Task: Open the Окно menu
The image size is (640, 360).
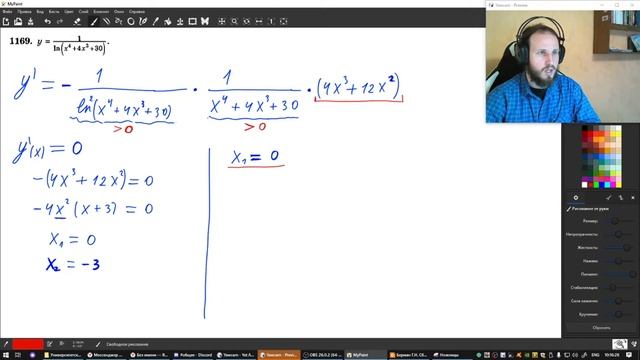Action: [x=119, y=12]
